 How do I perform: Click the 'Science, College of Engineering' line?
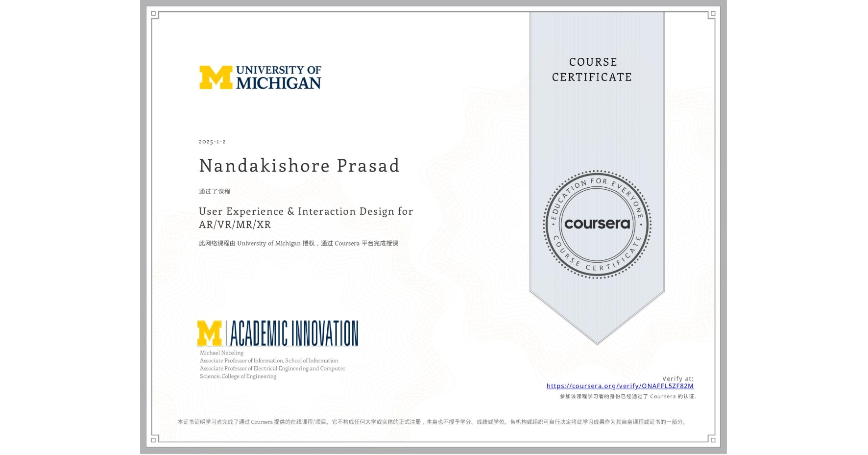(x=238, y=376)
